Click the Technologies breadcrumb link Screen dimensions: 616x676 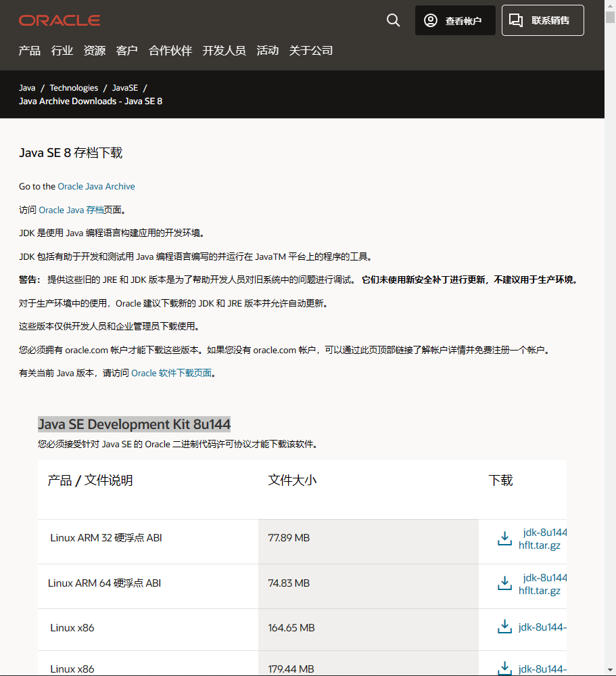74,87
